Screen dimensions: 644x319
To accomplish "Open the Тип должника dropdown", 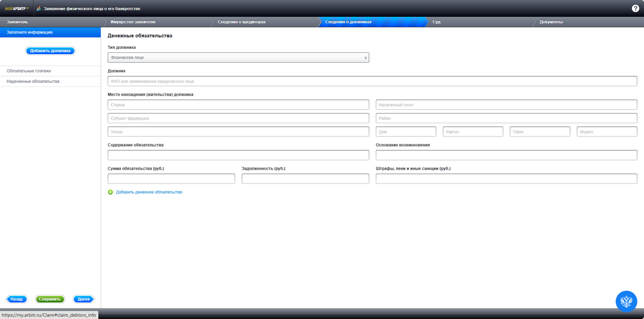I will click(x=238, y=57).
